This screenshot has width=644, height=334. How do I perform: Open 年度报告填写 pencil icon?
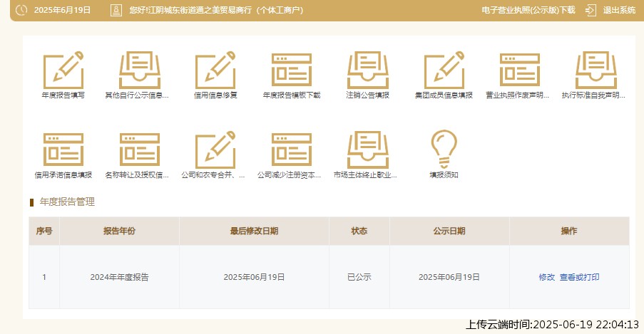pos(63,71)
